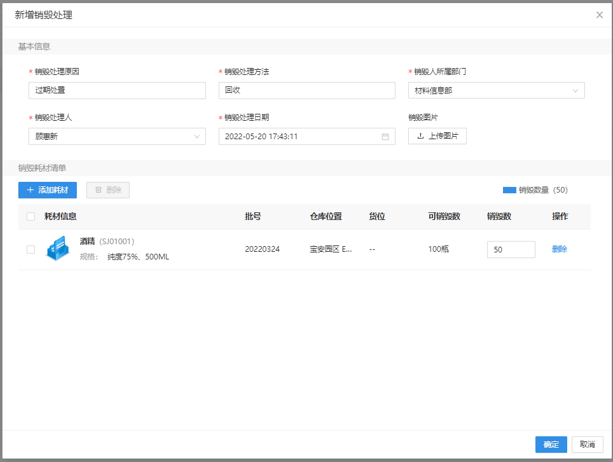Click the trash icon next to 添加耗材
This screenshot has height=462, width=613.
pyautogui.click(x=98, y=190)
